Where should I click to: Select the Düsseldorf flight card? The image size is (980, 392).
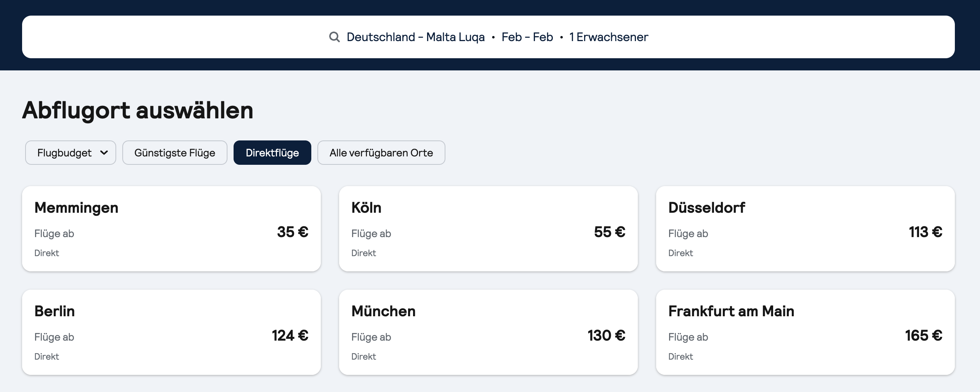(x=805, y=229)
